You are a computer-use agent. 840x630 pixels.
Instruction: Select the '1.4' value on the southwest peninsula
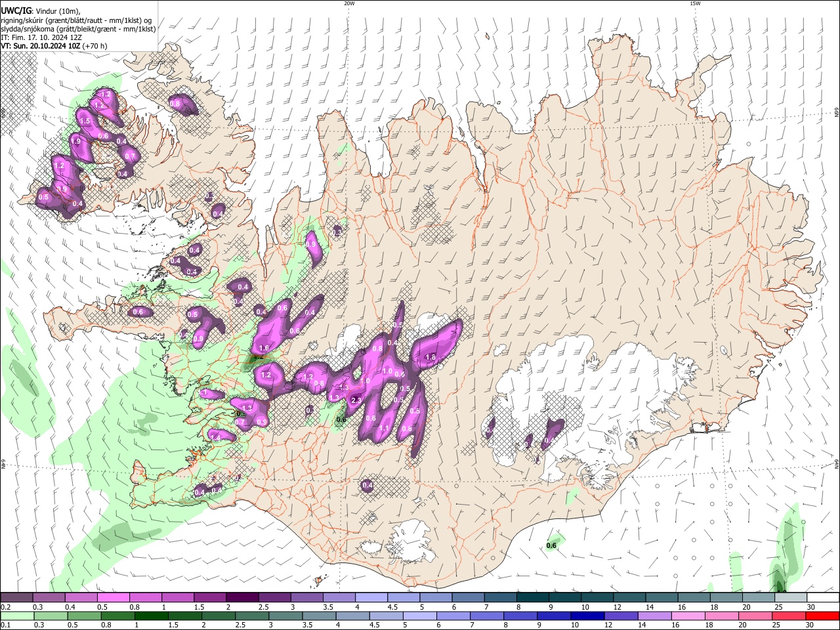215,438
